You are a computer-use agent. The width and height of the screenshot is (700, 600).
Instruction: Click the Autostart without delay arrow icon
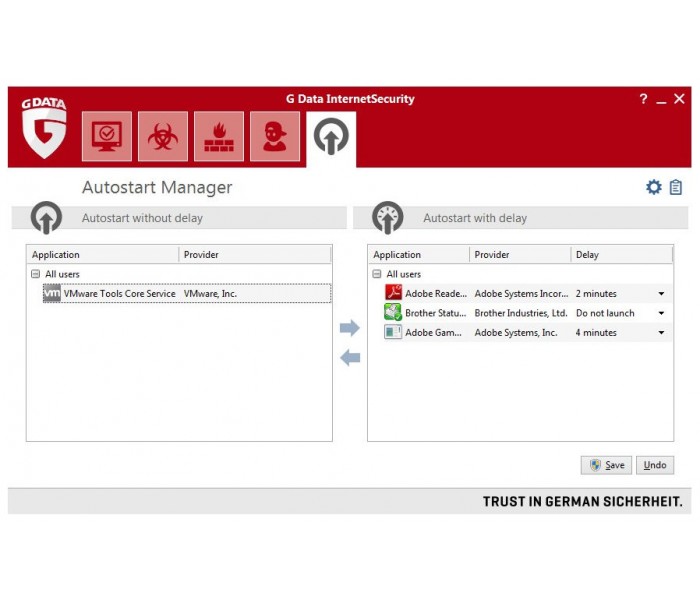click(x=46, y=218)
